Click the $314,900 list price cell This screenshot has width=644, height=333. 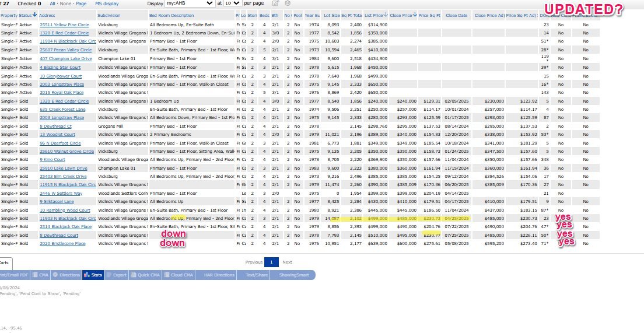(x=378, y=24)
